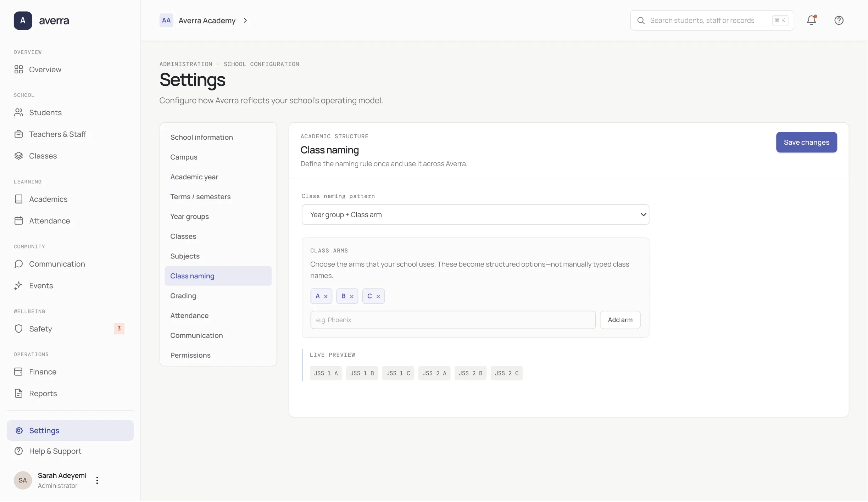Select Campus settings tab

(x=218, y=157)
